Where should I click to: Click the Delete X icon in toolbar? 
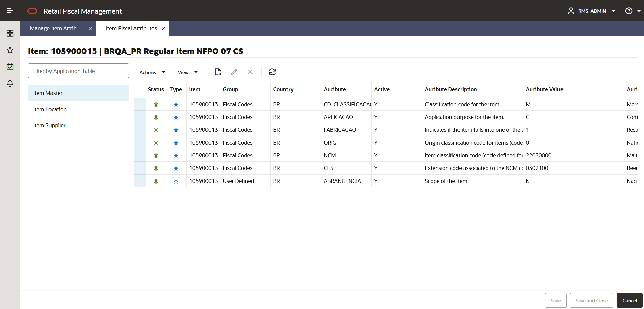coord(250,72)
